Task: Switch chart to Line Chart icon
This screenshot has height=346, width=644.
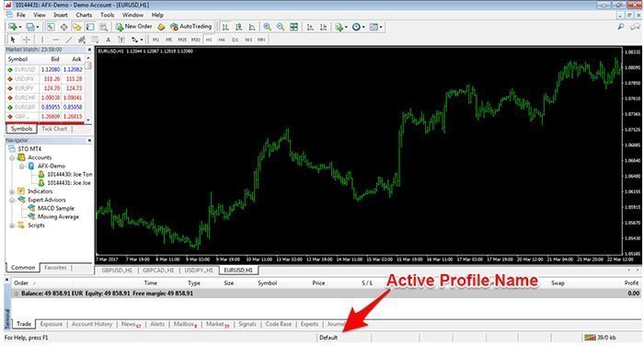Action: click(x=252, y=27)
